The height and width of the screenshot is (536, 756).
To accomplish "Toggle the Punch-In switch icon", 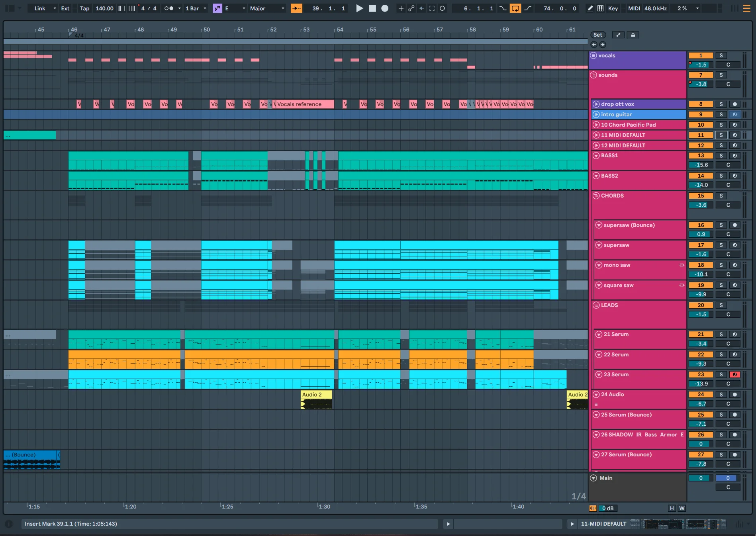I will [503, 8].
